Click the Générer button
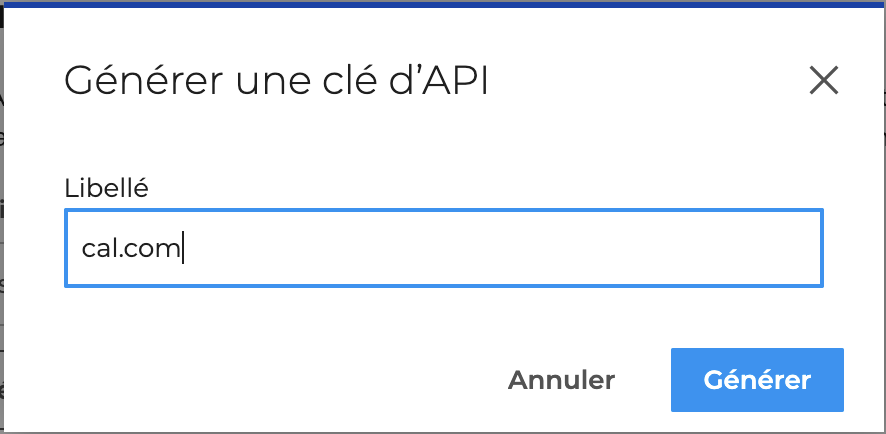886x434 pixels. tap(757, 380)
